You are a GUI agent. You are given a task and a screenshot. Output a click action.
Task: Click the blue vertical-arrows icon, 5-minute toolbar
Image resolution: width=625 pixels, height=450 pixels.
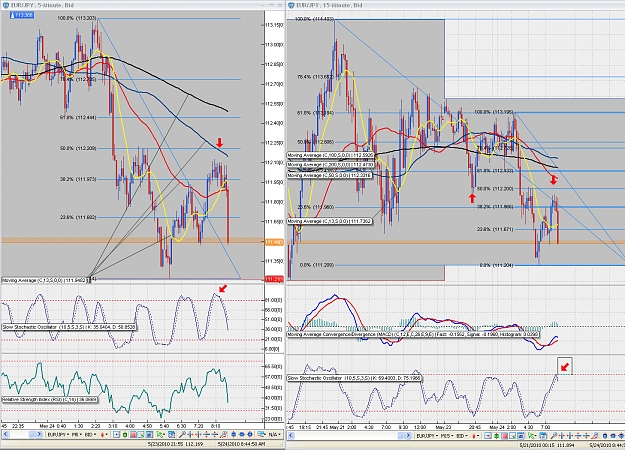pos(233,434)
